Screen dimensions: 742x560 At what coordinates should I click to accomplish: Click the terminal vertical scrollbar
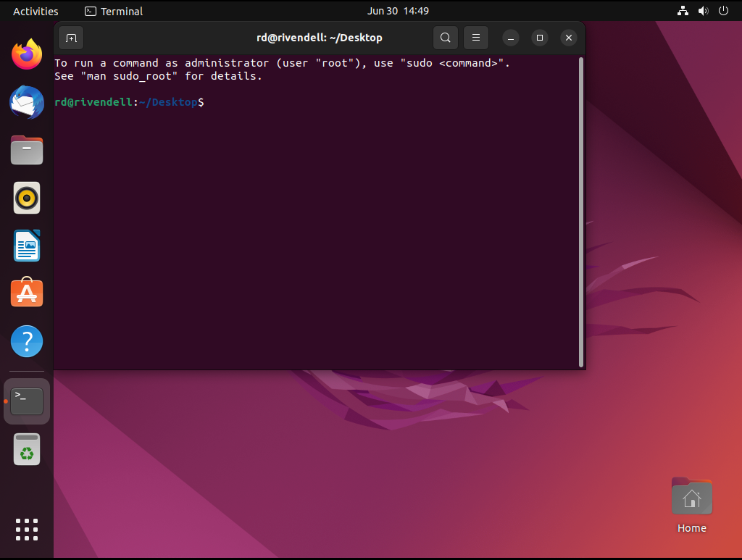581,212
